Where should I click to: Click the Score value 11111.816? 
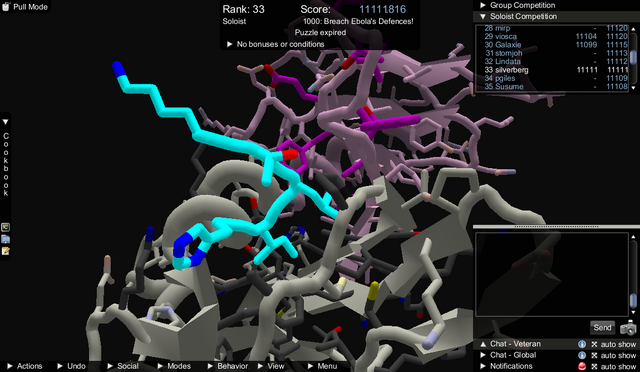[382, 9]
